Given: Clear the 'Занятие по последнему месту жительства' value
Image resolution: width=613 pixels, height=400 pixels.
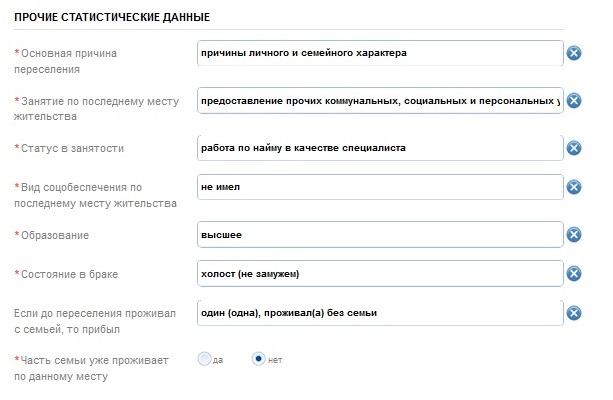Looking at the screenshot, I should point(574,101).
